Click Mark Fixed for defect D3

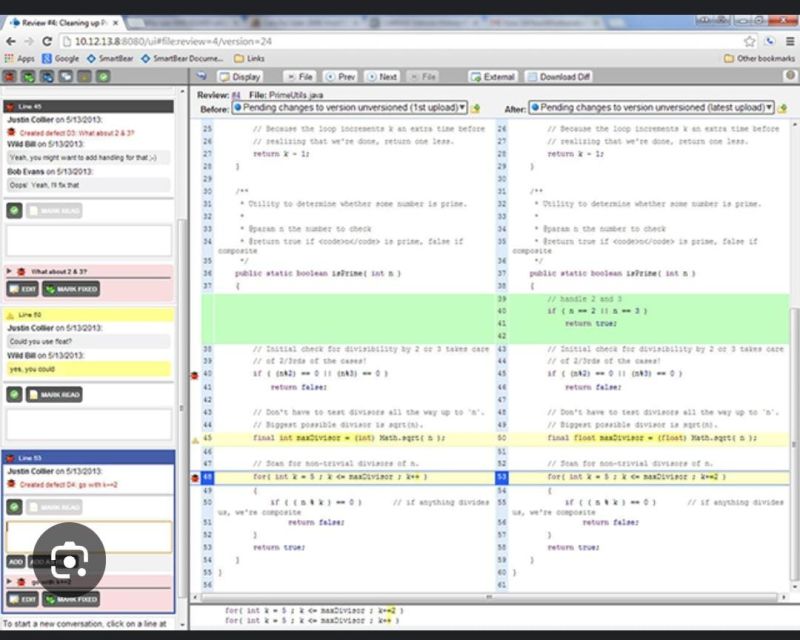pos(70,288)
